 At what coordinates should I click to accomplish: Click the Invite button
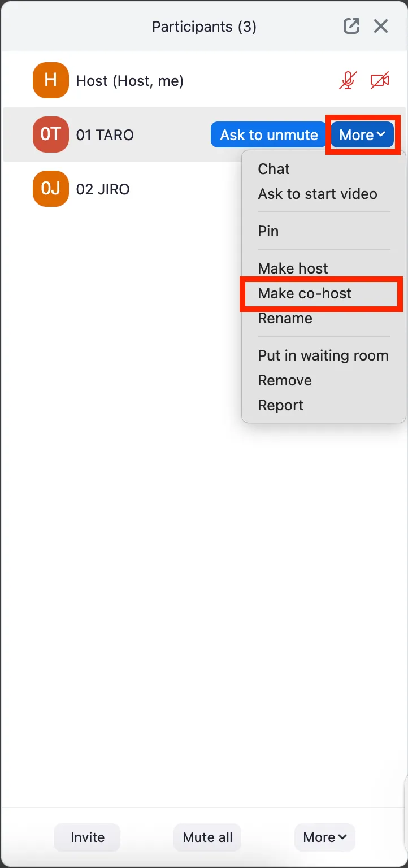coord(88,837)
